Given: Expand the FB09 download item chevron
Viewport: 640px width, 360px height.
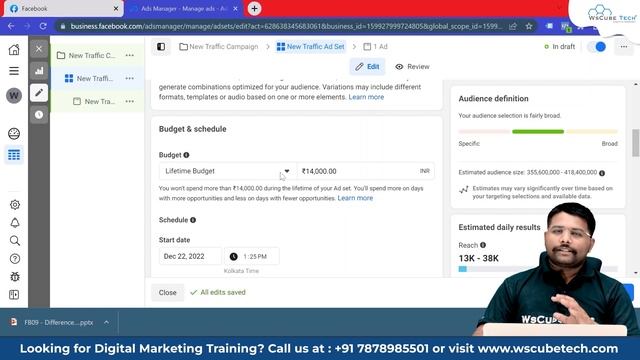Looking at the screenshot, I should (x=107, y=322).
